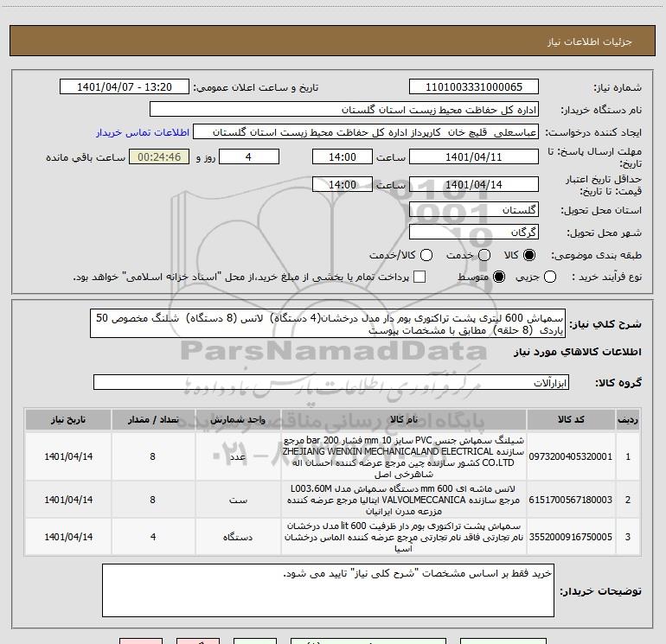Click the response deadline time field 14:00

click(343, 157)
